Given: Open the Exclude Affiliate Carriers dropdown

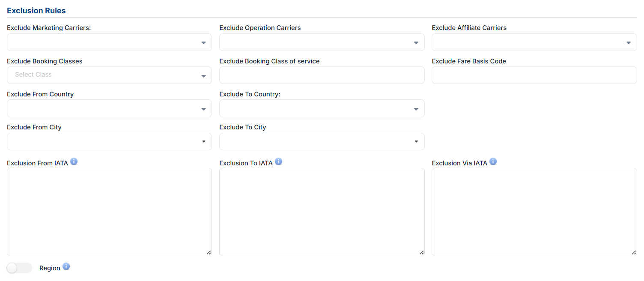Looking at the screenshot, I should pos(534,42).
